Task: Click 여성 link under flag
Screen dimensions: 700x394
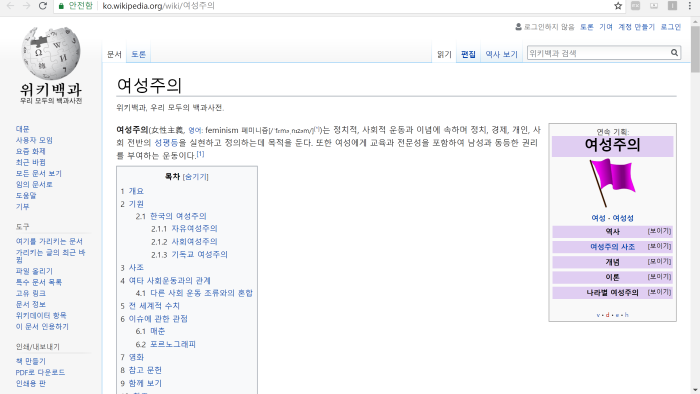Action: (598, 218)
